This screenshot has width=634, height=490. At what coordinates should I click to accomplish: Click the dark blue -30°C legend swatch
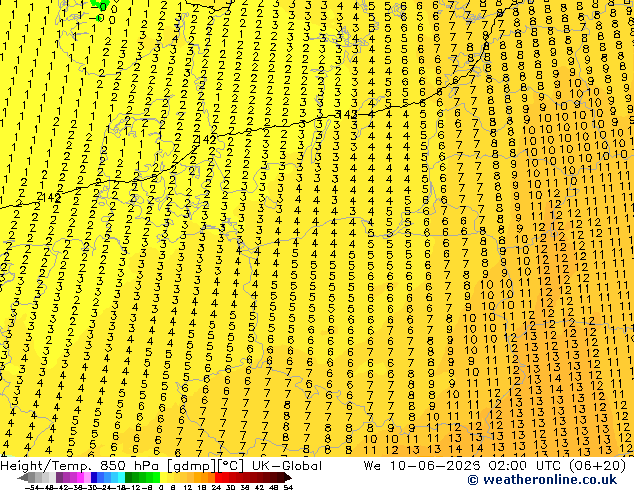pos(94,477)
